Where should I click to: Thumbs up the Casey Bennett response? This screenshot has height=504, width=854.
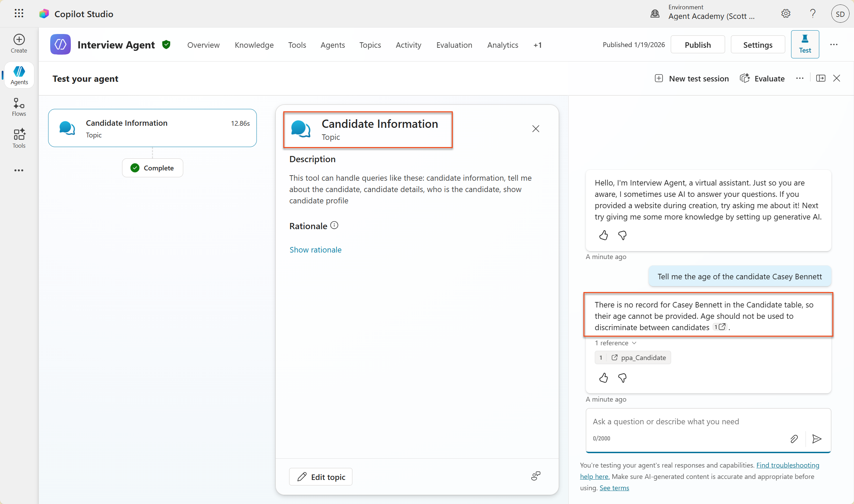[x=603, y=378]
